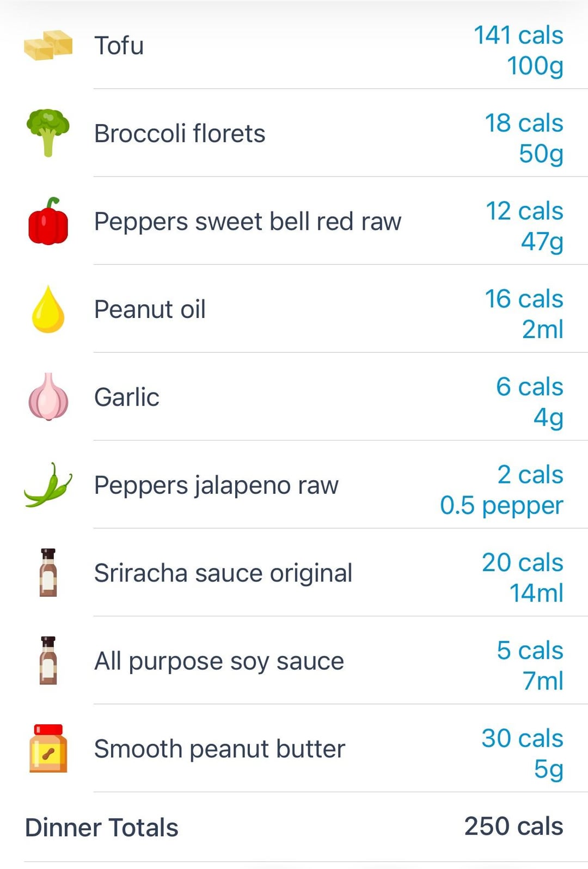This screenshot has height=869, width=588.
Task: Open the Broccoli florets entry
Action: (294, 133)
